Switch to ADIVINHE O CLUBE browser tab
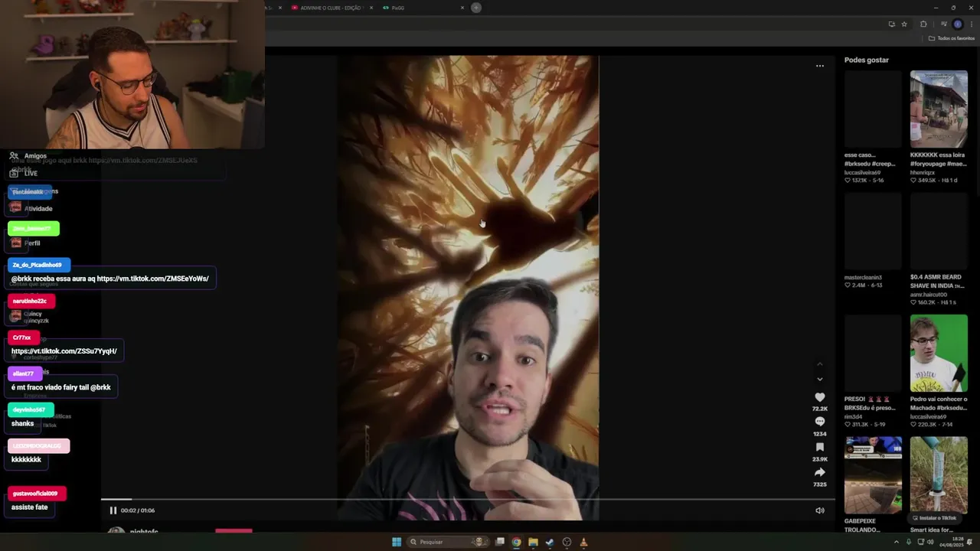The image size is (980, 551). click(x=330, y=8)
